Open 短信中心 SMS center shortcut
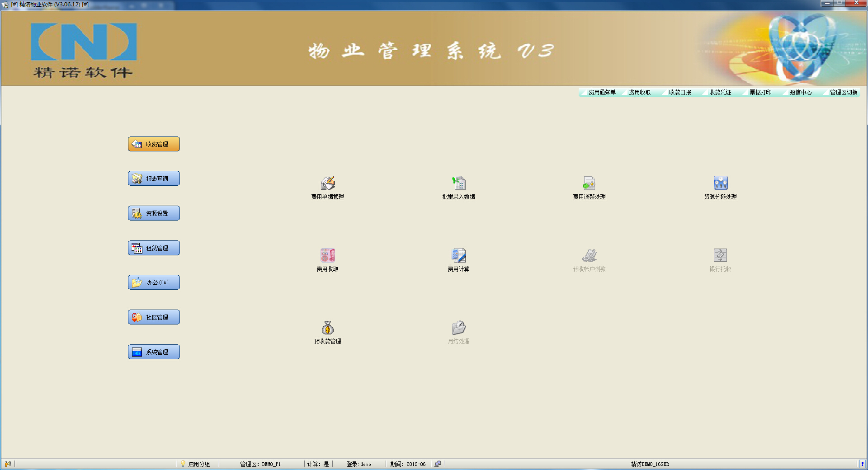 [801, 92]
